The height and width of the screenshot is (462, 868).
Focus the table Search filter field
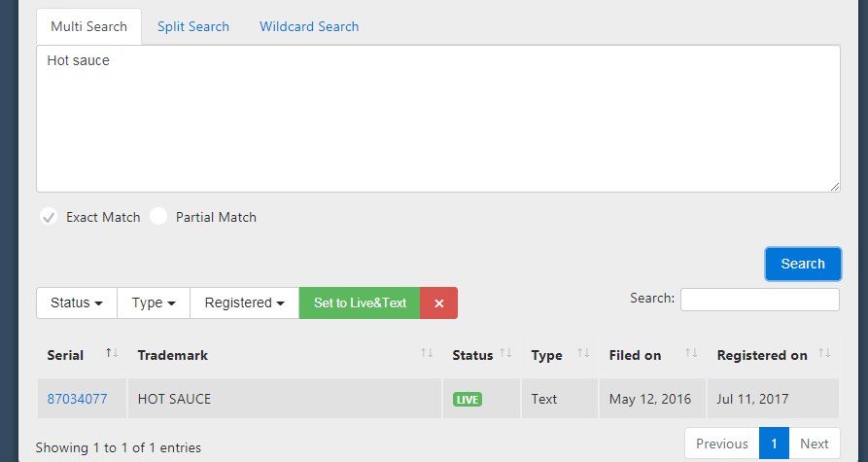tap(759, 300)
